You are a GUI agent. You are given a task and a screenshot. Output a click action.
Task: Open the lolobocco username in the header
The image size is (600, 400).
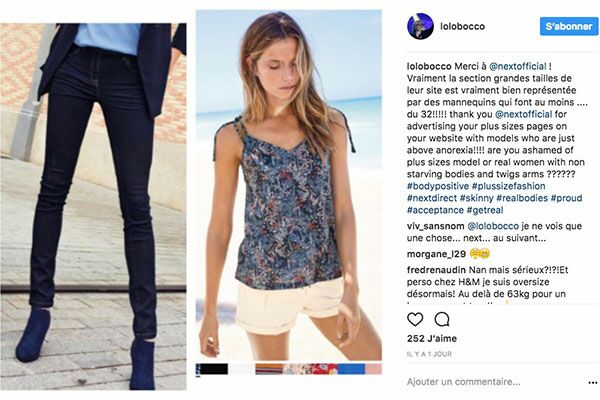point(462,26)
